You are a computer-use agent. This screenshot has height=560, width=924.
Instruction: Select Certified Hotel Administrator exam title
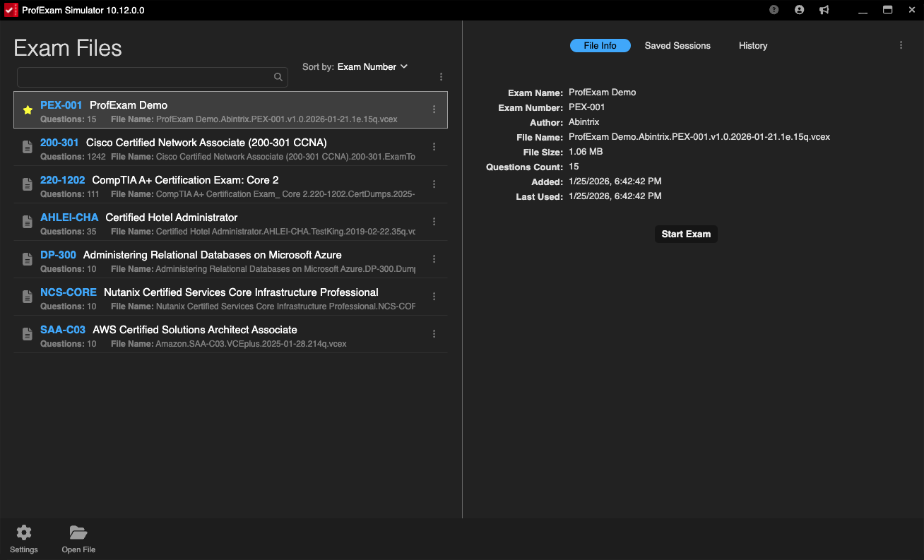click(172, 218)
